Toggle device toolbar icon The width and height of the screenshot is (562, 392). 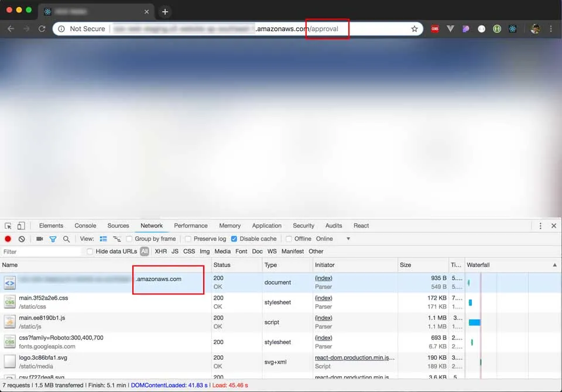coord(21,226)
